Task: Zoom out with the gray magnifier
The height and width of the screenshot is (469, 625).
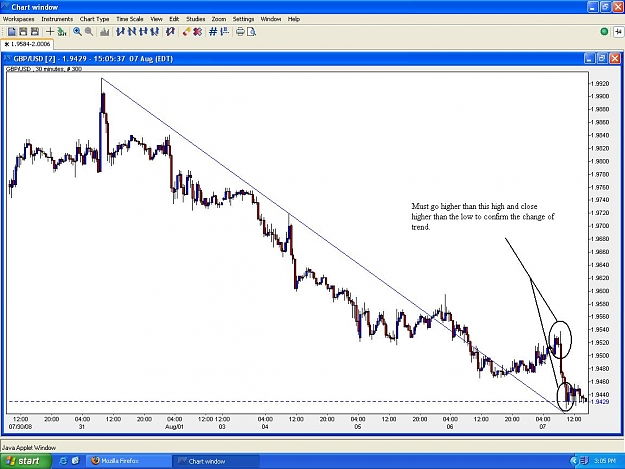Action: click(89, 32)
